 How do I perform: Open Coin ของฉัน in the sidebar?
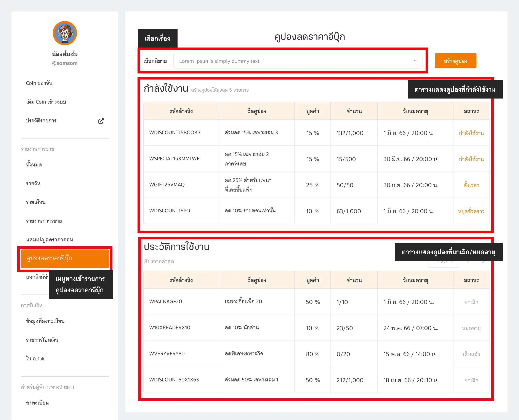point(39,83)
